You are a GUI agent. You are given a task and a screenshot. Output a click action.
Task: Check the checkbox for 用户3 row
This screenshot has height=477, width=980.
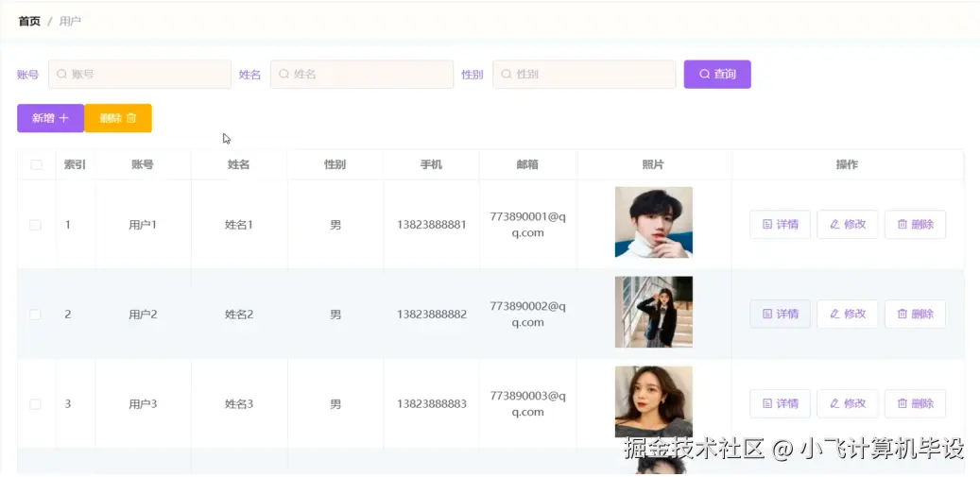(35, 404)
